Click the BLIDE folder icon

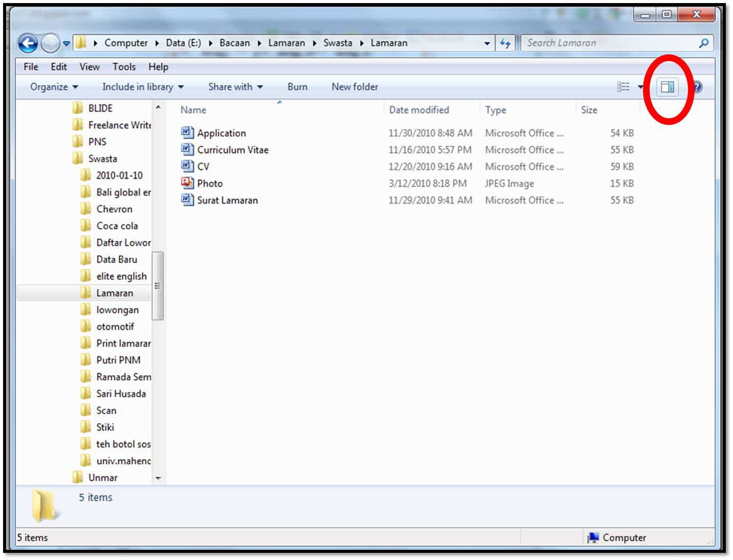click(x=78, y=108)
